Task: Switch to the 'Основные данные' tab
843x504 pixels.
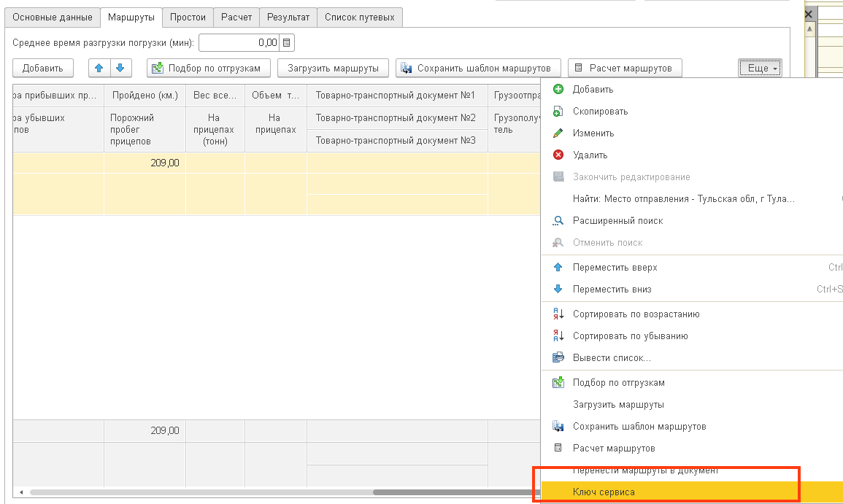Action: (x=51, y=17)
